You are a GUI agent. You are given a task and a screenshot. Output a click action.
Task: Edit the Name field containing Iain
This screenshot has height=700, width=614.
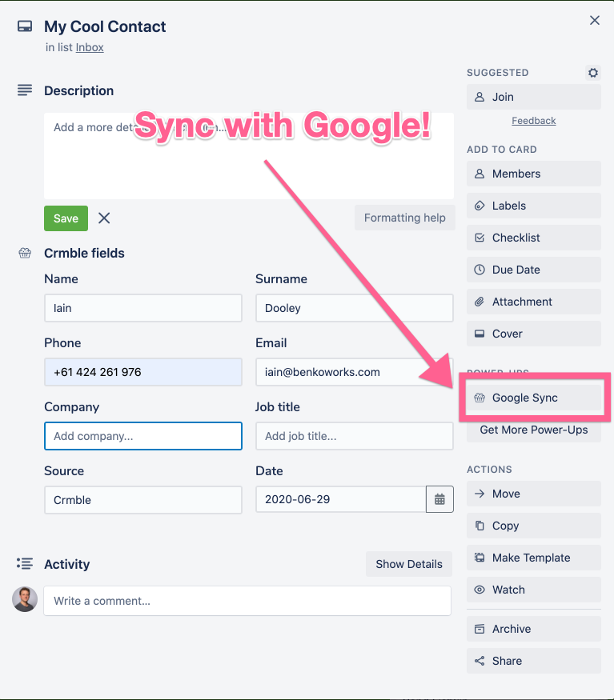143,308
